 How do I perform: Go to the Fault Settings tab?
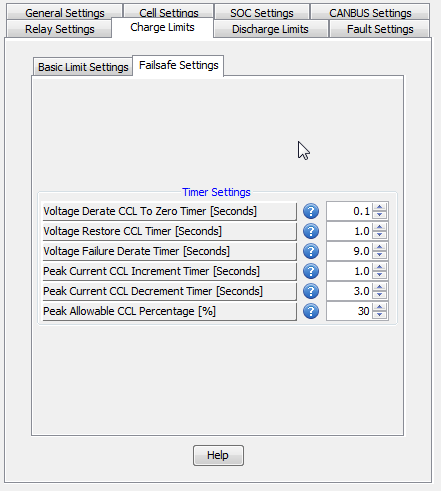point(380,29)
